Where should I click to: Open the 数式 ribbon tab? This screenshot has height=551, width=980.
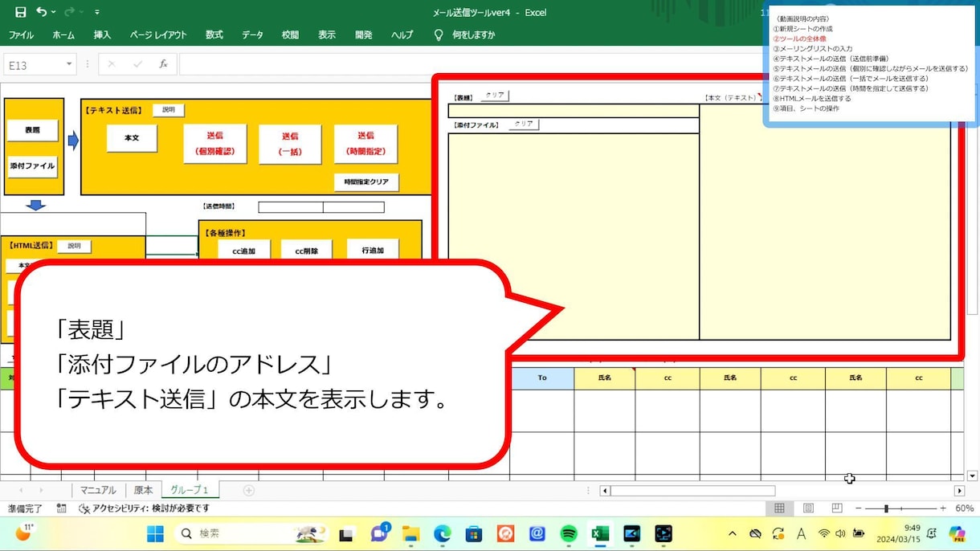coord(214,35)
